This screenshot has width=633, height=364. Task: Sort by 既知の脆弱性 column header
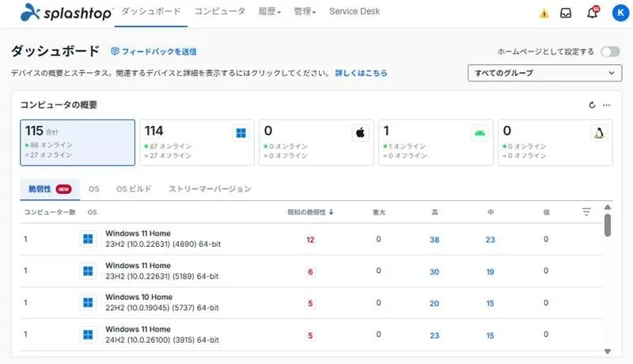[310, 212]
